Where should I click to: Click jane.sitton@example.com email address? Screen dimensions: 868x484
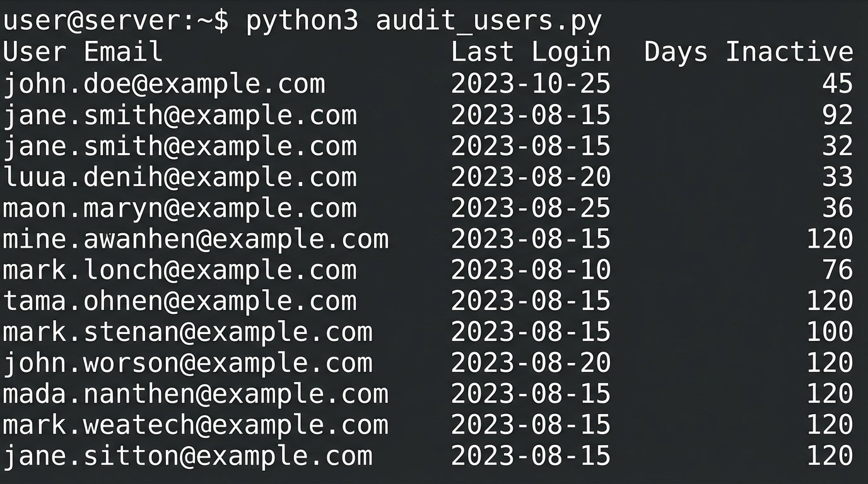(x=188, y=456)
